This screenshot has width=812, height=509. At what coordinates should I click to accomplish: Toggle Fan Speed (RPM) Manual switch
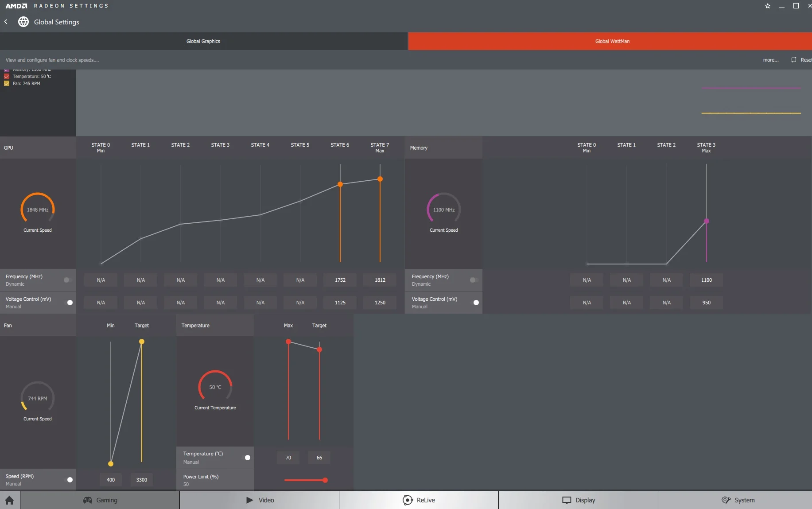(x=69, y=480)
